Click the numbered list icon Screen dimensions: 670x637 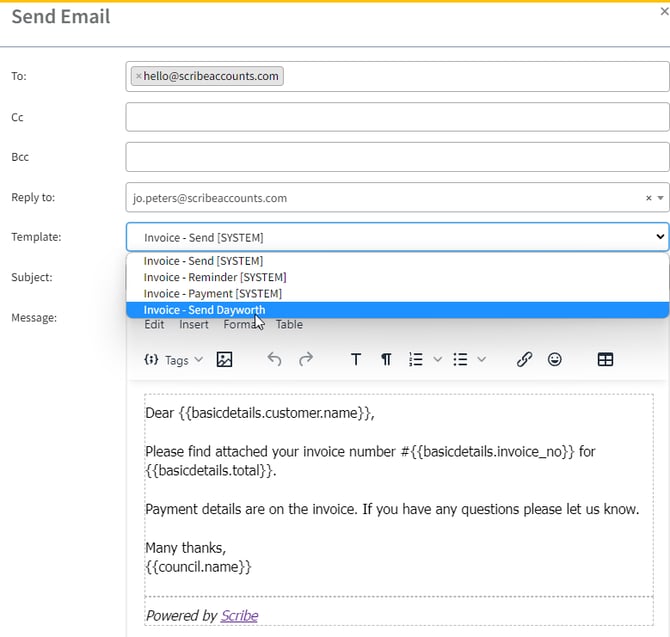pos(416,360)
